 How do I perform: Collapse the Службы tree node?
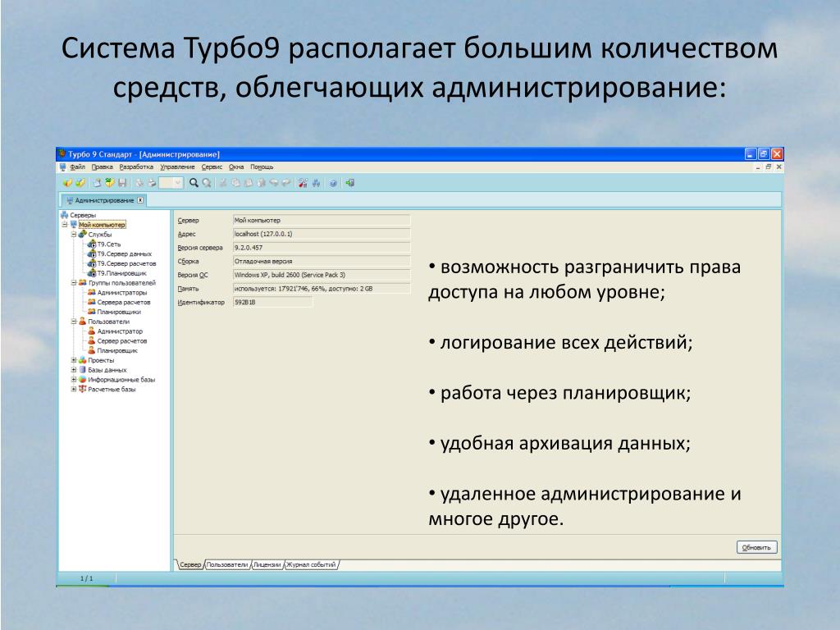(x=74, y=234)
